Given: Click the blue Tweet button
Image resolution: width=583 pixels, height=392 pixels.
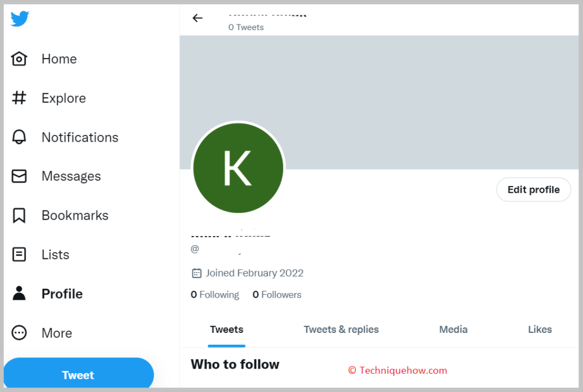Looking at the screenshot, I should coord(78,374).
